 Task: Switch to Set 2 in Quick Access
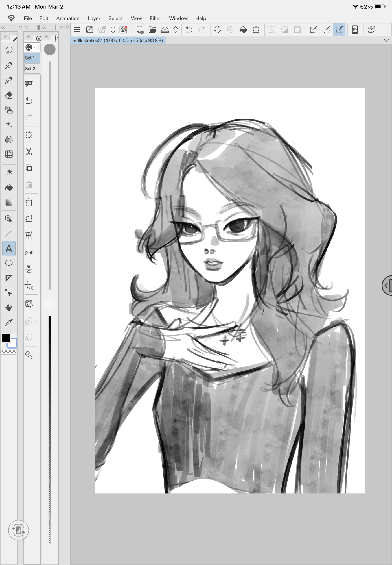click(x=30, y=69)
